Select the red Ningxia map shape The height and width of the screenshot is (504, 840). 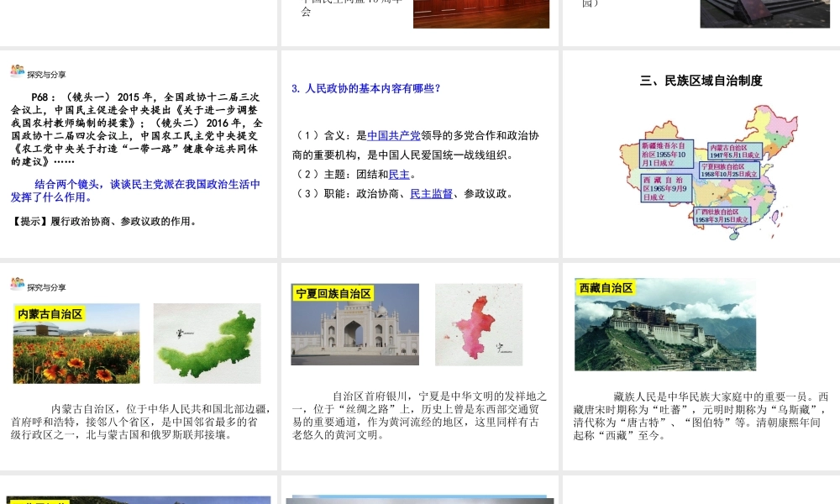[x=478, y=325]
